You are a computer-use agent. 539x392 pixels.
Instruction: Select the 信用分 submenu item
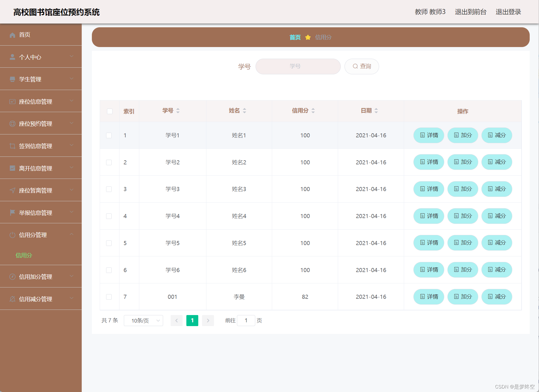[24, 255]
